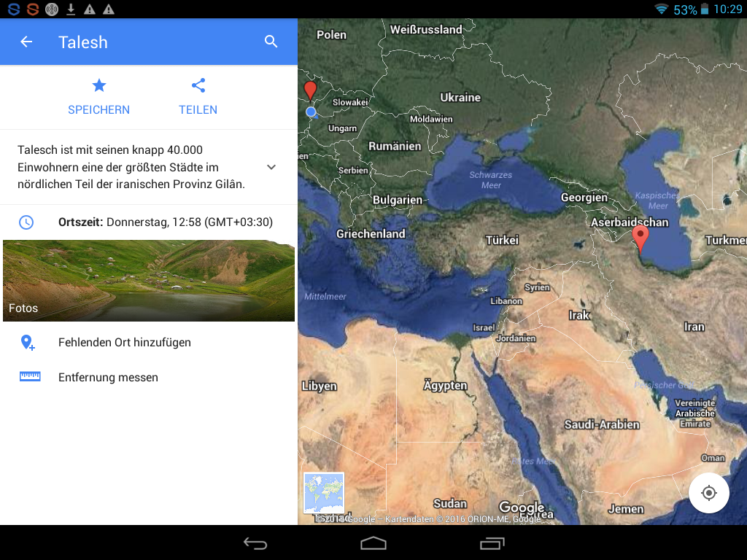The image size is (747, 560).
Task: Tap the back arrow beside Talesh
Action: (26, 42)
